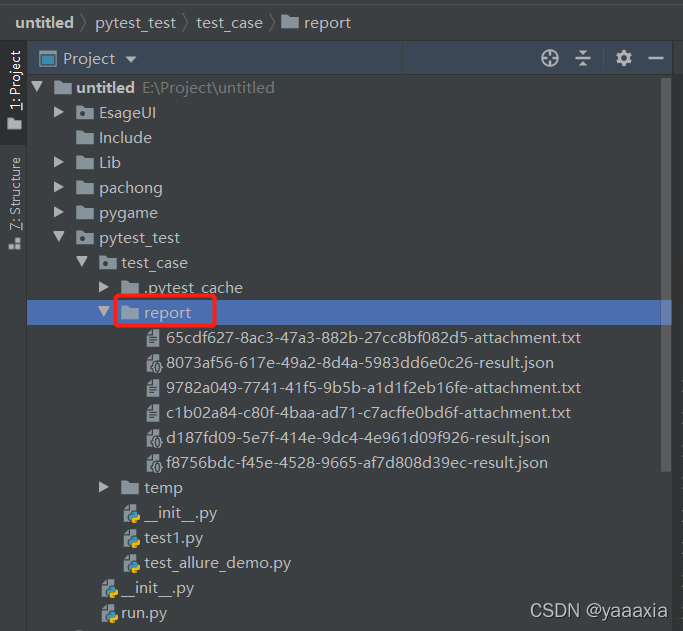
Task: Click Python icon of test1.py
Action: [x=132, y=539]
